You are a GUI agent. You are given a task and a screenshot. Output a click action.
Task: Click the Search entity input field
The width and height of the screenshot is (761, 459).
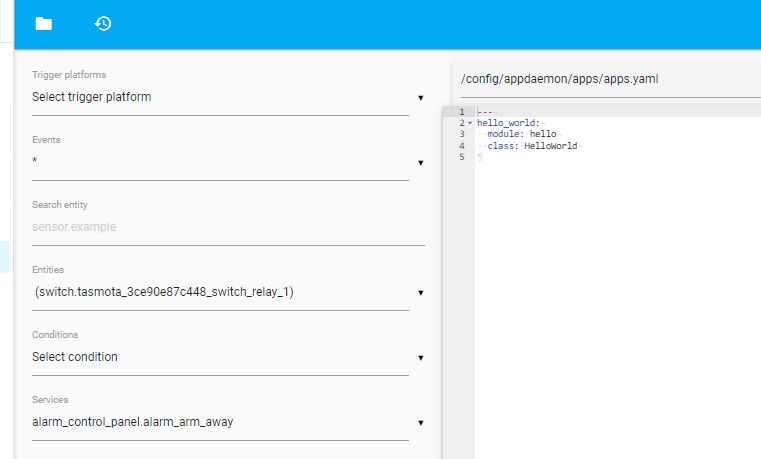(x=228, y=227)
